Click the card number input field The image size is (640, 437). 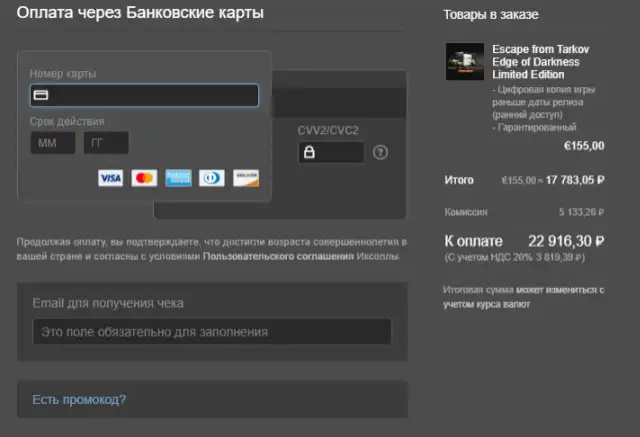point(144,95)
